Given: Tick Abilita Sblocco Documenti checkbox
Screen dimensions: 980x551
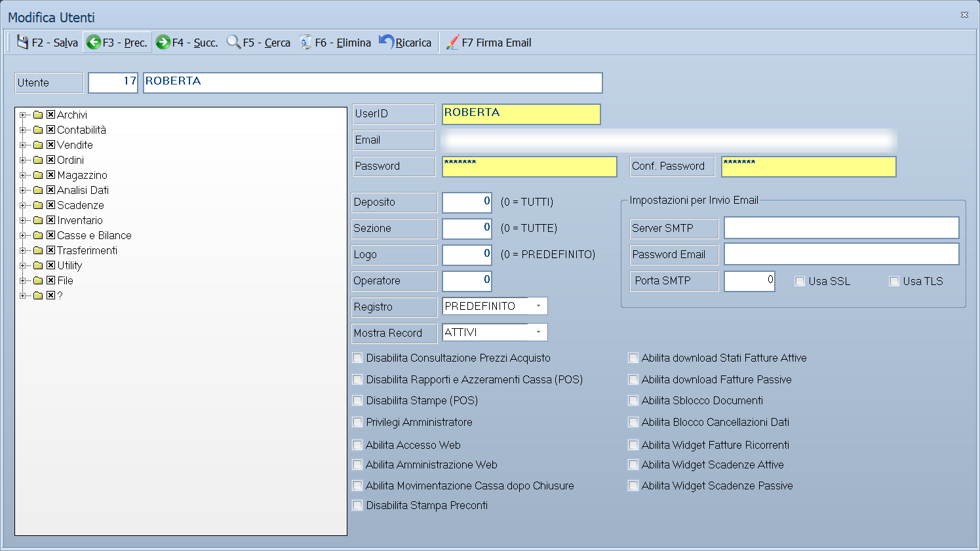Looking at the screenshot, I should pyautogui.click(x=633, y=400).
